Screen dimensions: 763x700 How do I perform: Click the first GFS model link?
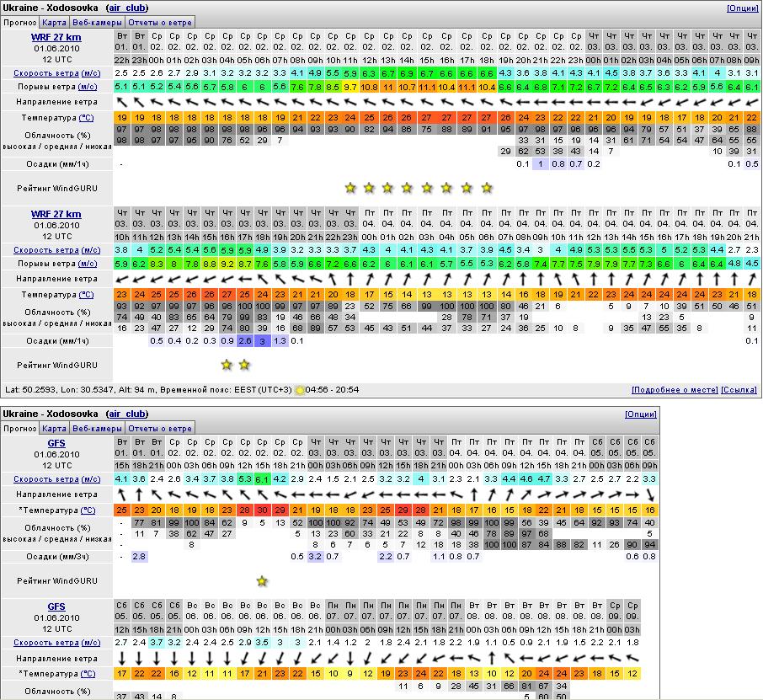pyautogui.click(x=56, y=442)
